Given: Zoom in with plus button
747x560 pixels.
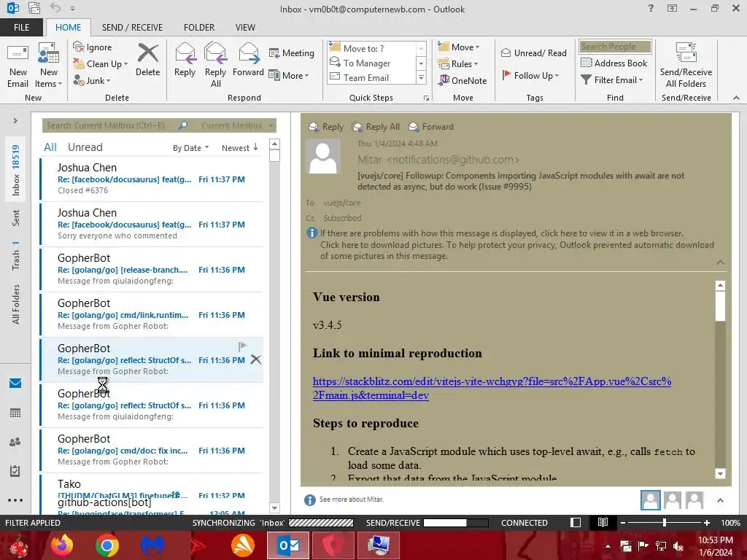Looking at the screenshot, I should coord(706,522).
